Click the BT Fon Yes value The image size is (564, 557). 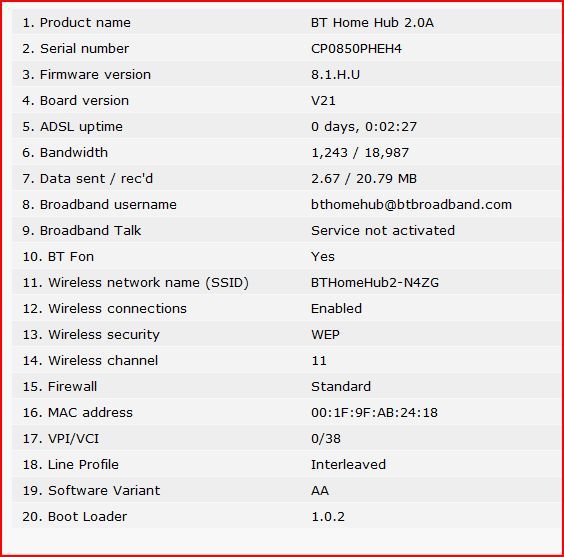coord(323,256)
